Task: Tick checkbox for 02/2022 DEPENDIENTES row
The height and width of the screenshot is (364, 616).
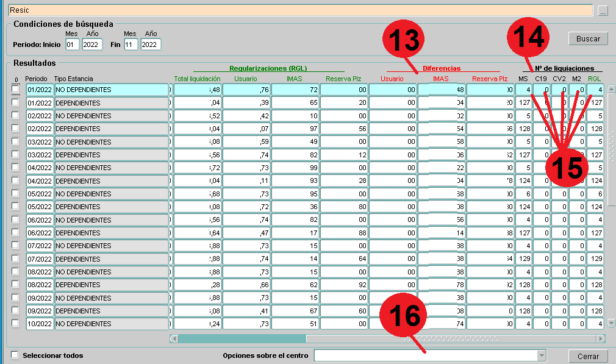Action: point(15,129)
